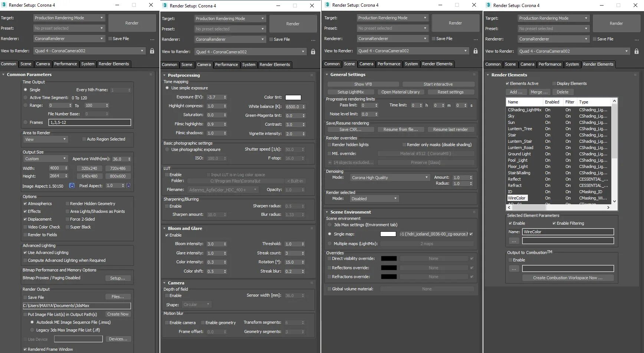
Task: Open the Render selected Mode dropdown
Action: 374,199
